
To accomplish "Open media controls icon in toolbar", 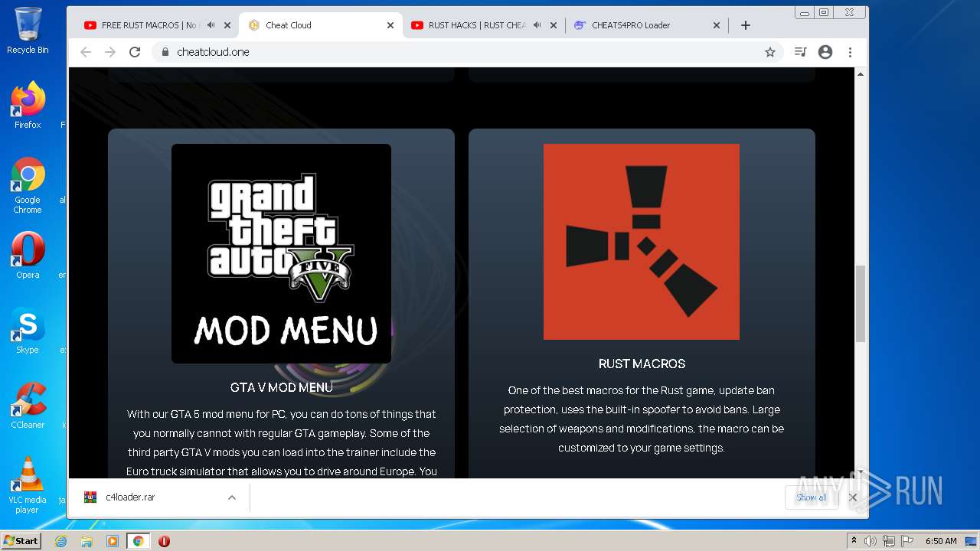I will tap(801, 52).
